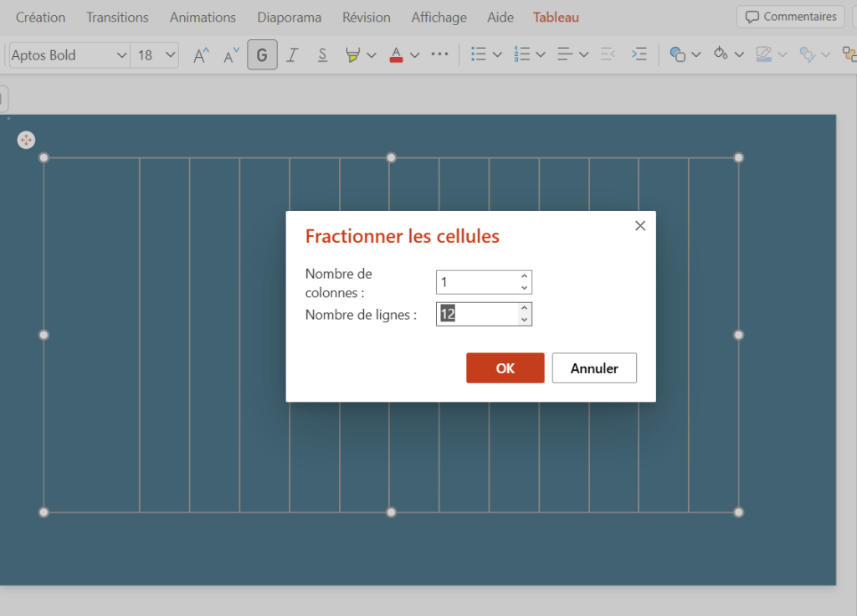Apply the text highlight color
This screenshot has height=616, width=857.
pos(352,54)
